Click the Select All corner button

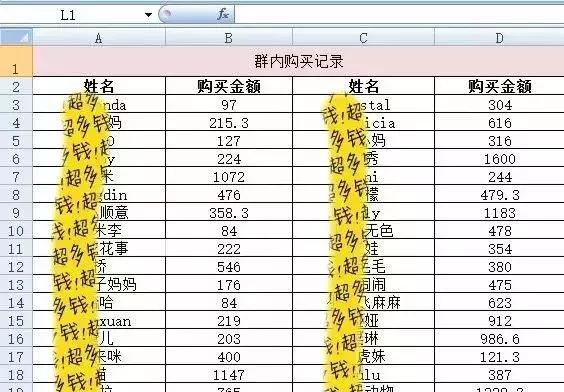16,37
